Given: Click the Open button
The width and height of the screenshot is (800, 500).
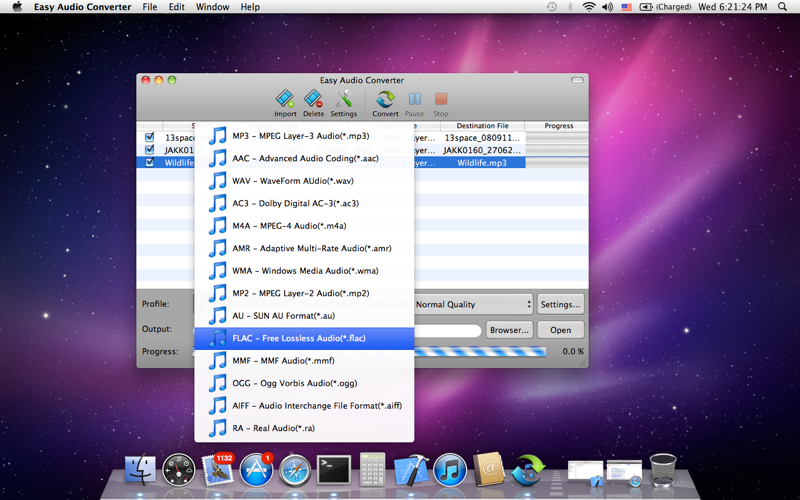Looking at the screenshot, I should (x=560, y=330).
